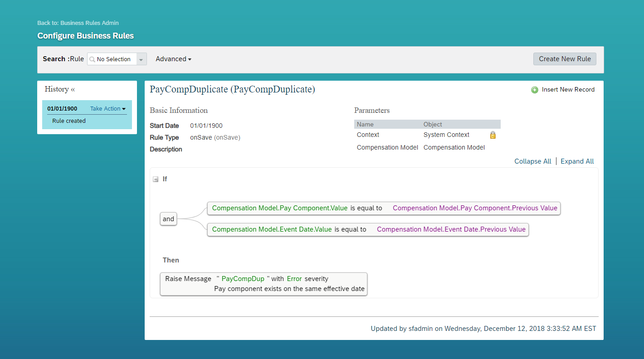
Task: Click the Context parameter name
Action: (368, 135)
